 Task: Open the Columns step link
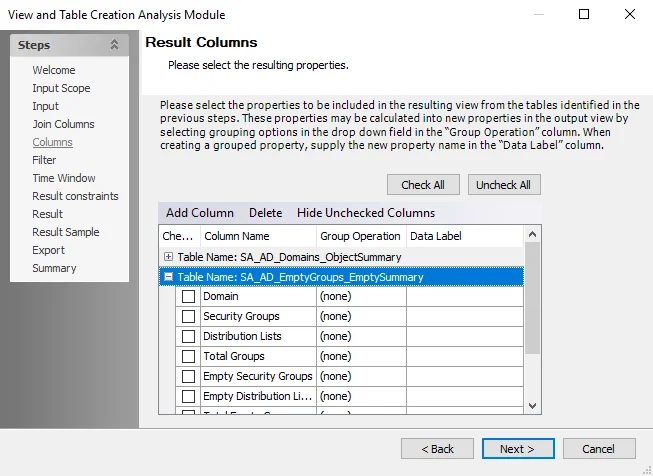click(52, 142)
